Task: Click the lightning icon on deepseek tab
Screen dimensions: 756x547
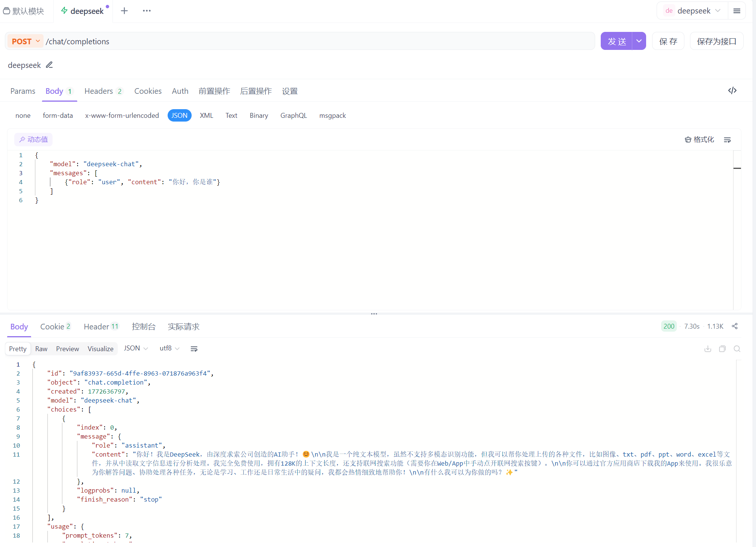Action: (64, 11)
